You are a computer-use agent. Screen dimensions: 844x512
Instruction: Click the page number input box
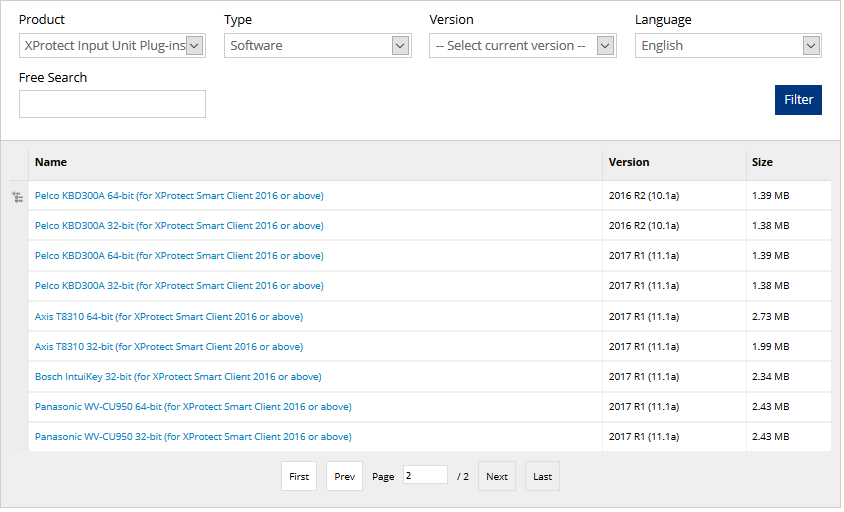(x=425, y=476)
